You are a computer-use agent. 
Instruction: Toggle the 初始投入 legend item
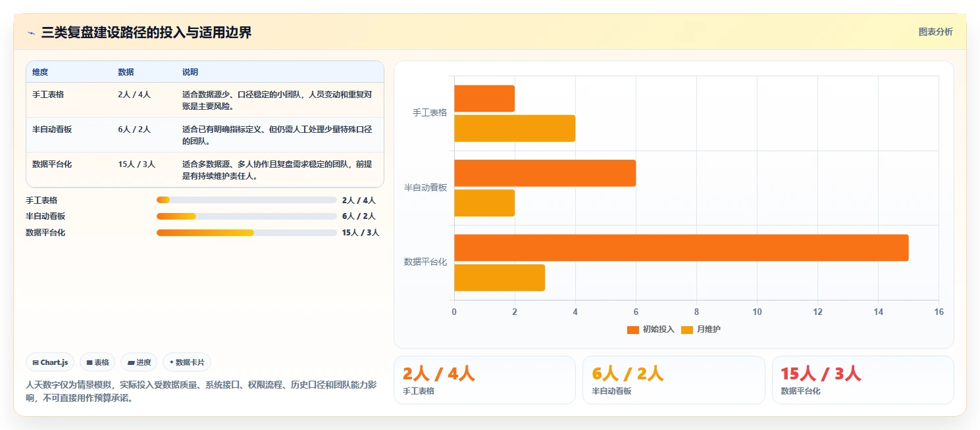click(651, 329)
